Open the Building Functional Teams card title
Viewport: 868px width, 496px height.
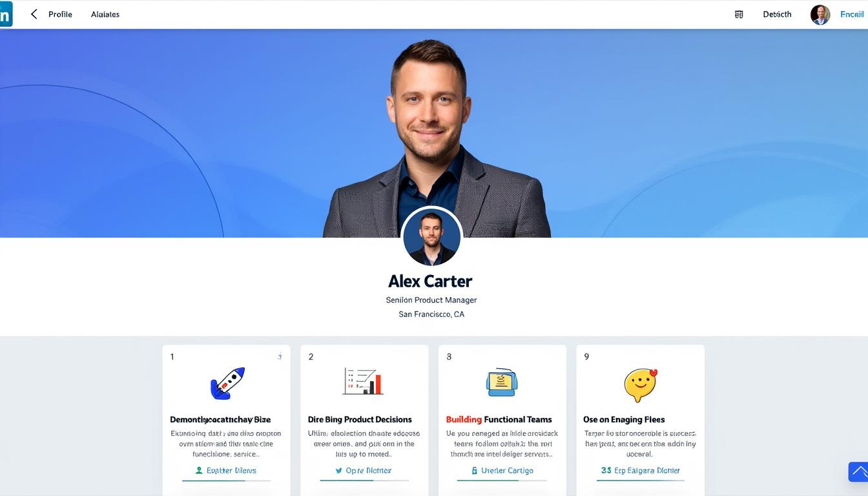pos(499,419)
